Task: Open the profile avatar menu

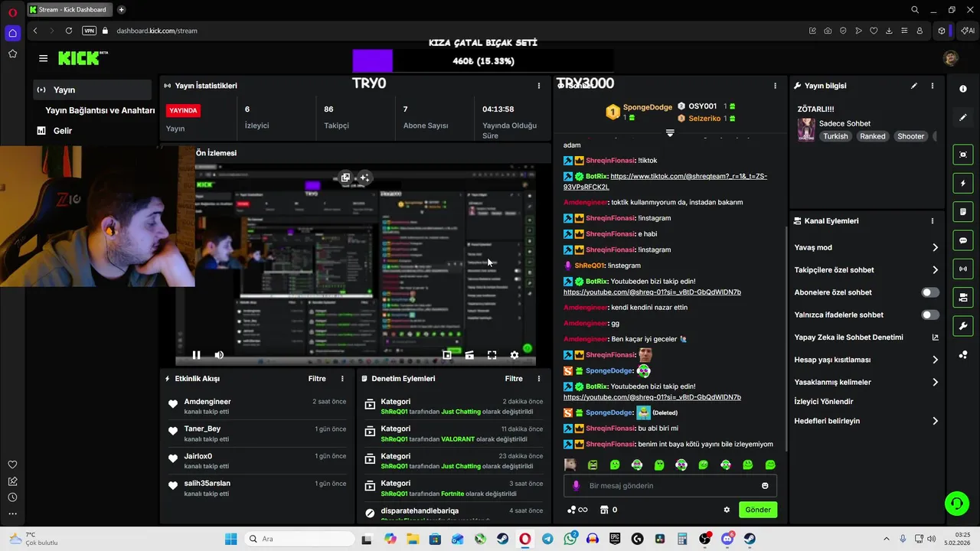Action: click(x=951, y=58)
